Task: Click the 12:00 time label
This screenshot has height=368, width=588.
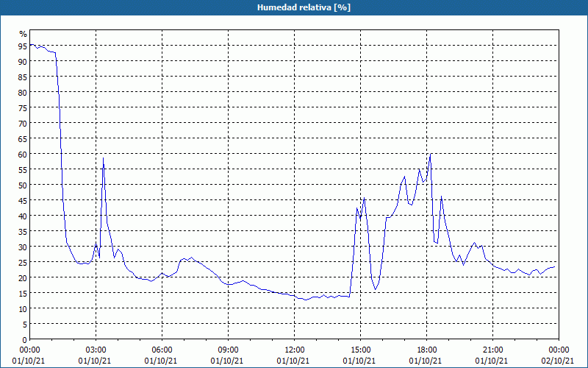Action: 295,350
